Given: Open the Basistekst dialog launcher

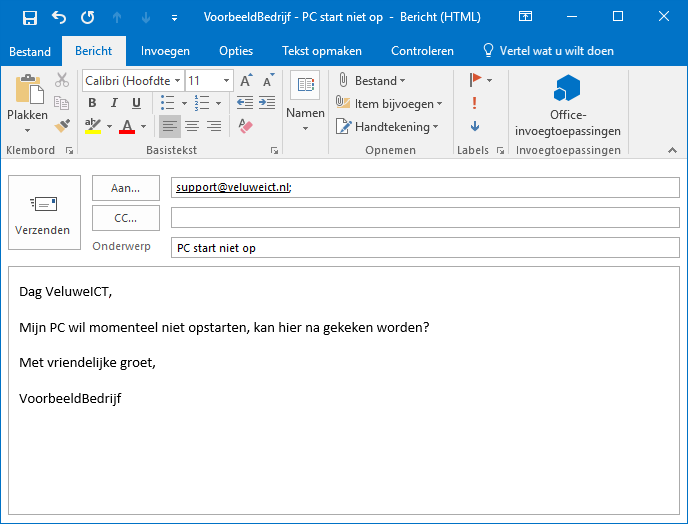Looking at the screenshot, I should 275,151.
